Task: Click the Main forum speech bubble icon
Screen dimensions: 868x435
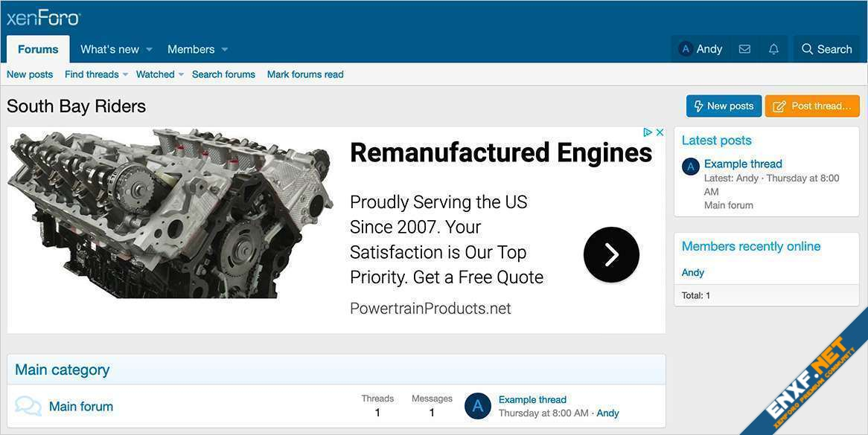Action: [x=28, y=406]
